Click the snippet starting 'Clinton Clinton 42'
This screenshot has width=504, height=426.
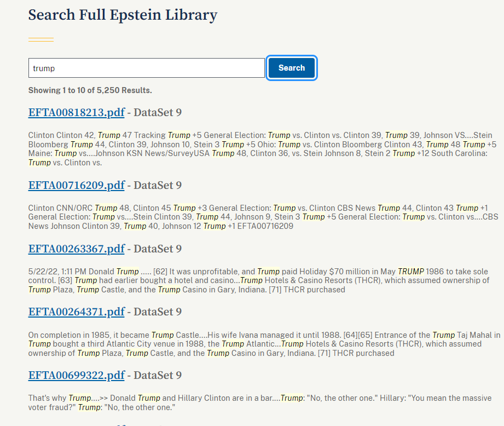tap(262, 149)
